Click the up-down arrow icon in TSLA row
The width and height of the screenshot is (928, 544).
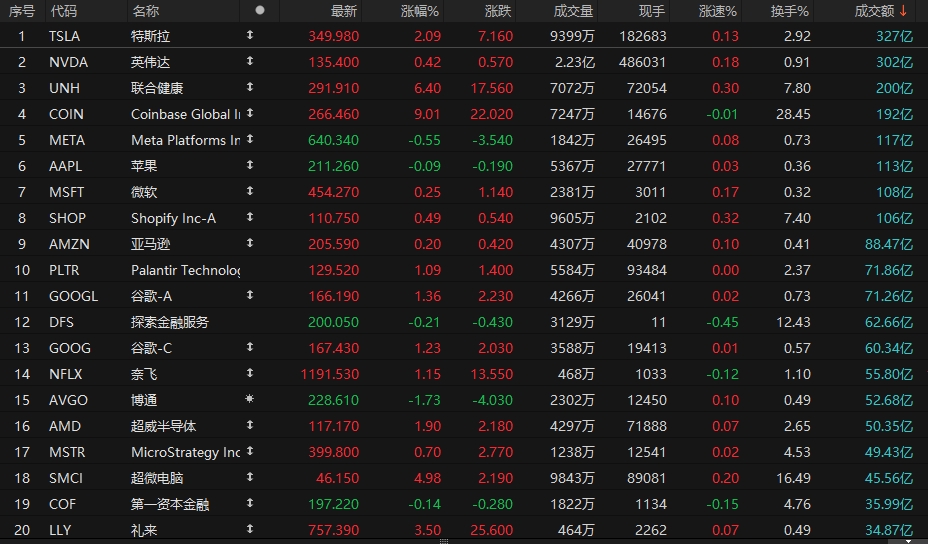[x=250, y=36]
